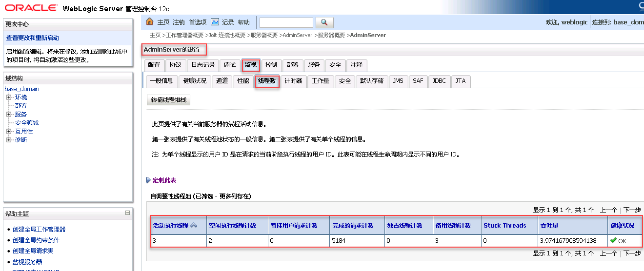Open the 协议 tab
The height and width of the screenshot is (271, 644).
[x=176, y=65]
